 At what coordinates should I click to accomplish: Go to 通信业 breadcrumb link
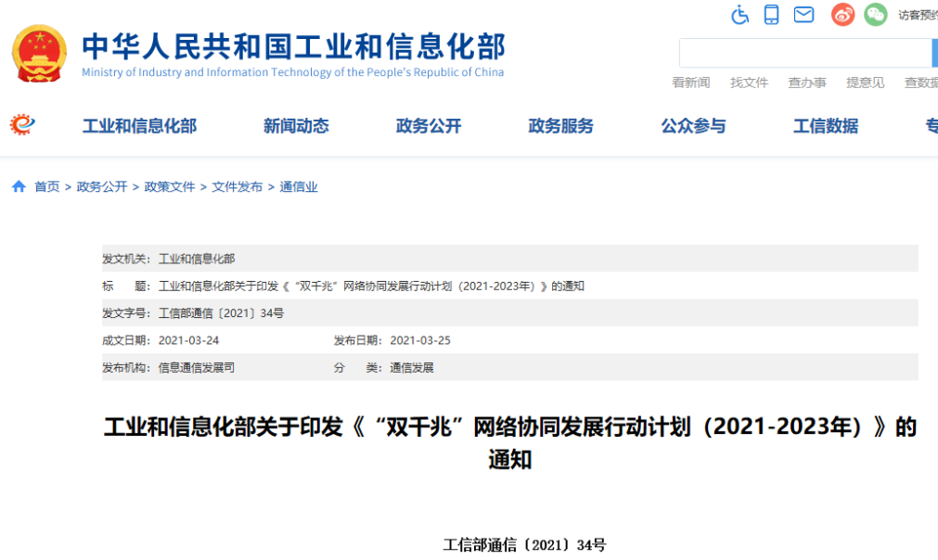click(299, 186)
